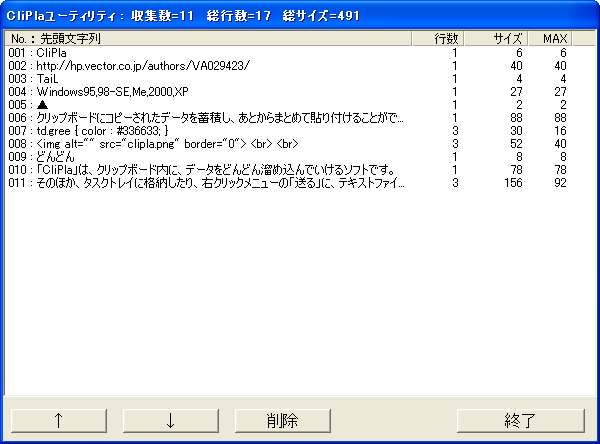Click the up arrow button
The height and width of the screenshot is (444, 600).
coord(59,420)
